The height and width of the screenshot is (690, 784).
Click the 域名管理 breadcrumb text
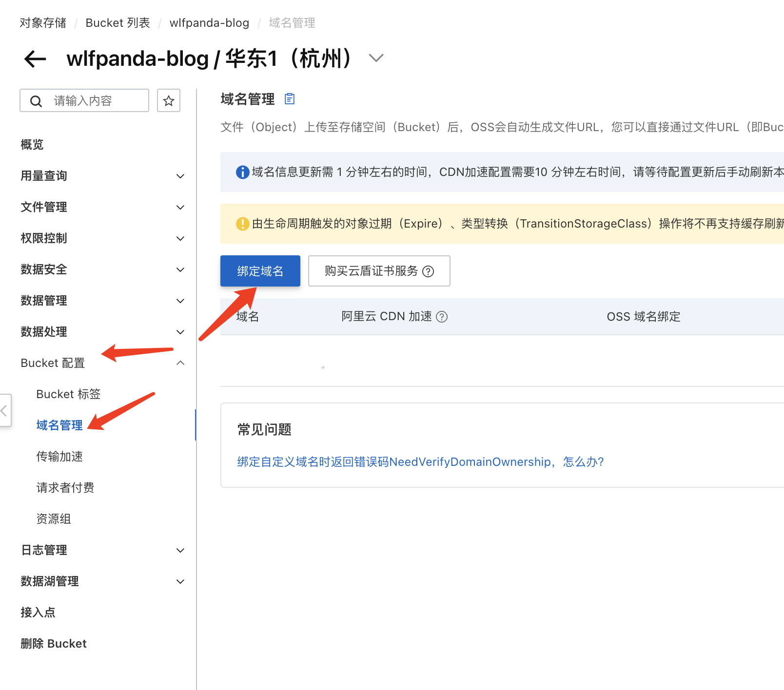tap(292, 23)
